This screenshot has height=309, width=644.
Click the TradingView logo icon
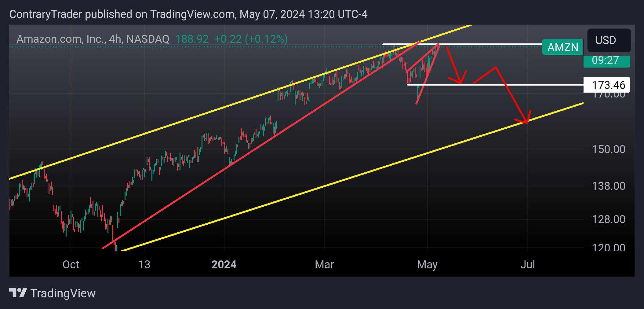point(18,293)
